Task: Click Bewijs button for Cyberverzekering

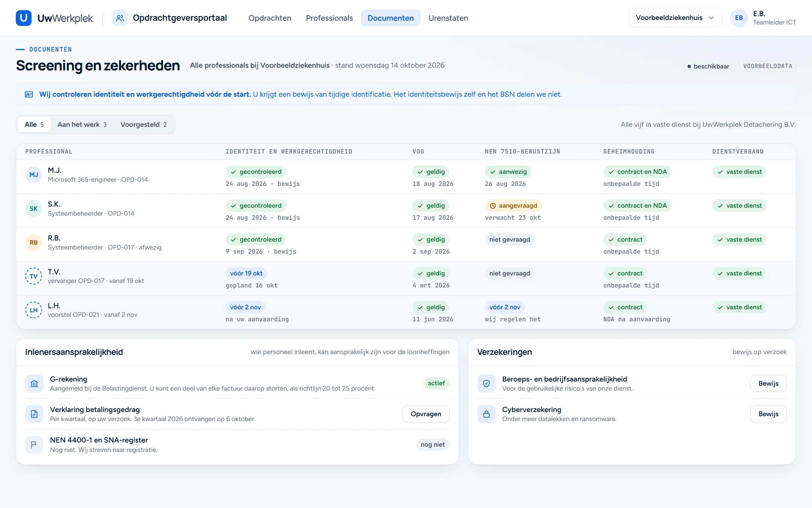Action: click(768, 414)
